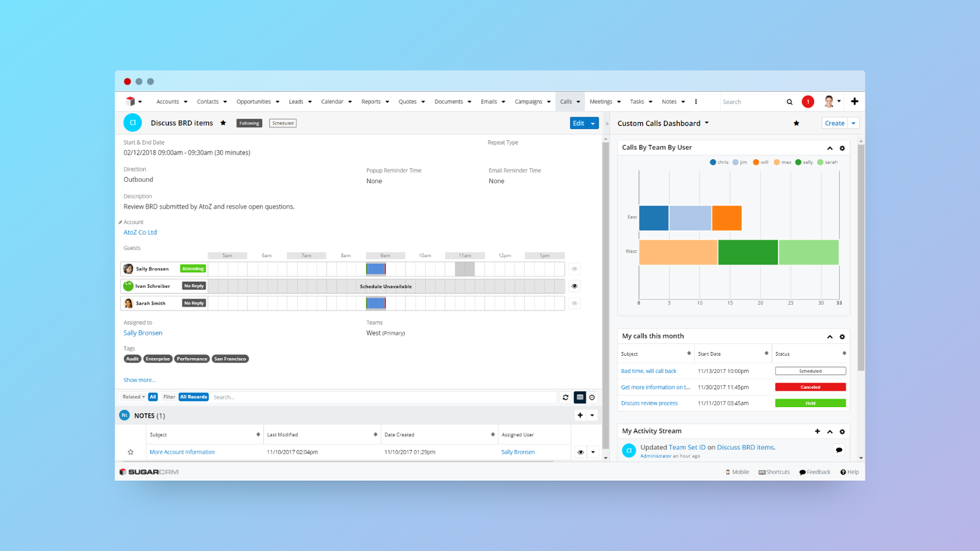Open the notifications badge showing 1
Viewport: 980px width, 551px height.
808,102
